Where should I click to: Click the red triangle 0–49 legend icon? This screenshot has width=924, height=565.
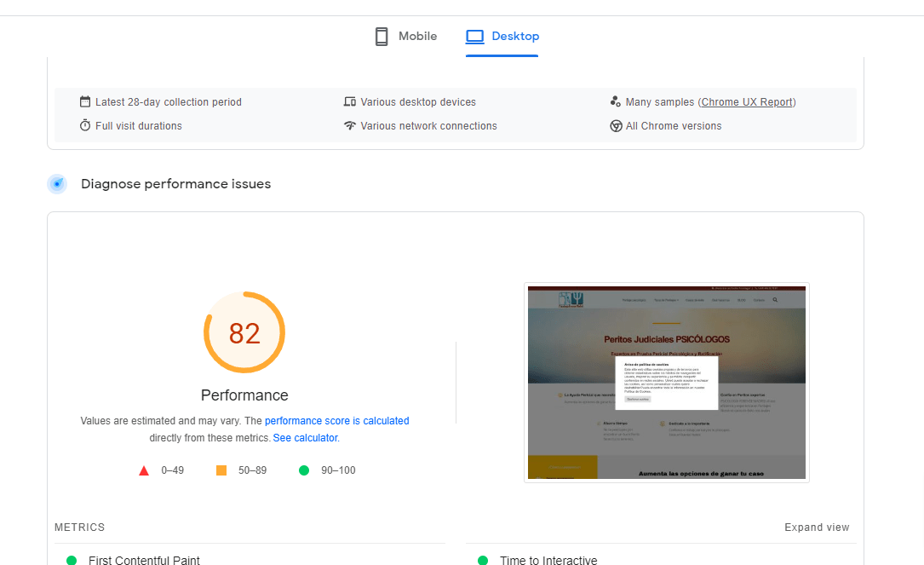click(x=144, y=470)
